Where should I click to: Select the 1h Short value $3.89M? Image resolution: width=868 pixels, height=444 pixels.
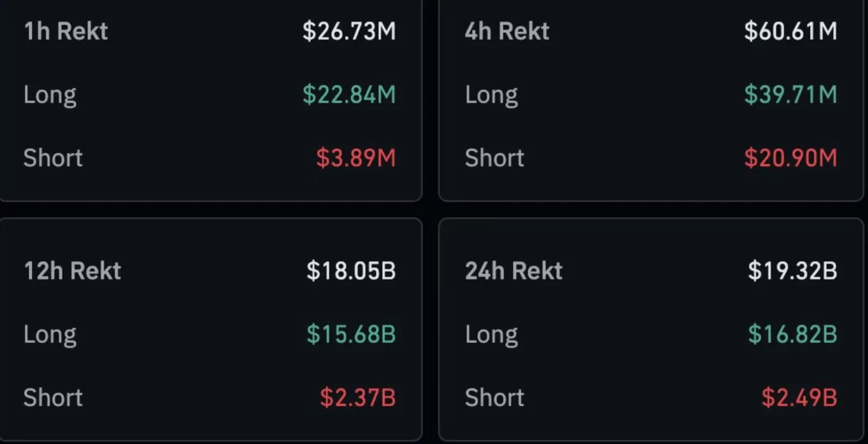[x=356, y=158]
